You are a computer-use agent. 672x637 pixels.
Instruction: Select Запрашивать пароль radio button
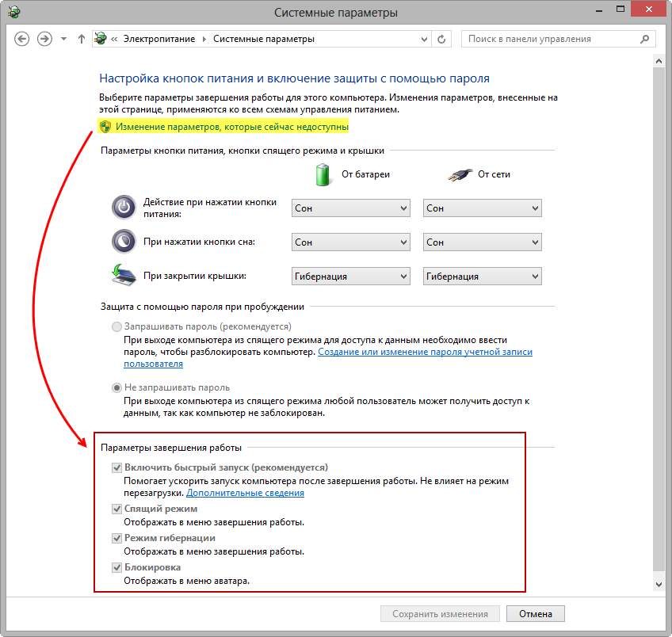116,327
